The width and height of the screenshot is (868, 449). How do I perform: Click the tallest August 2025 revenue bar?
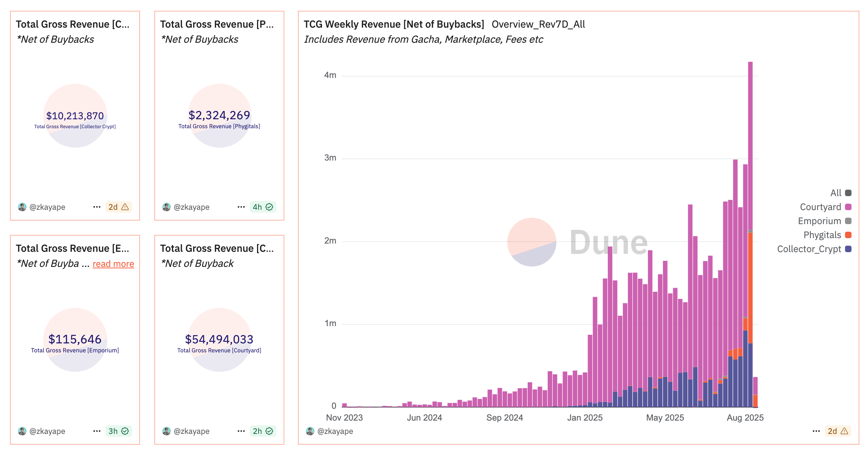750,144
